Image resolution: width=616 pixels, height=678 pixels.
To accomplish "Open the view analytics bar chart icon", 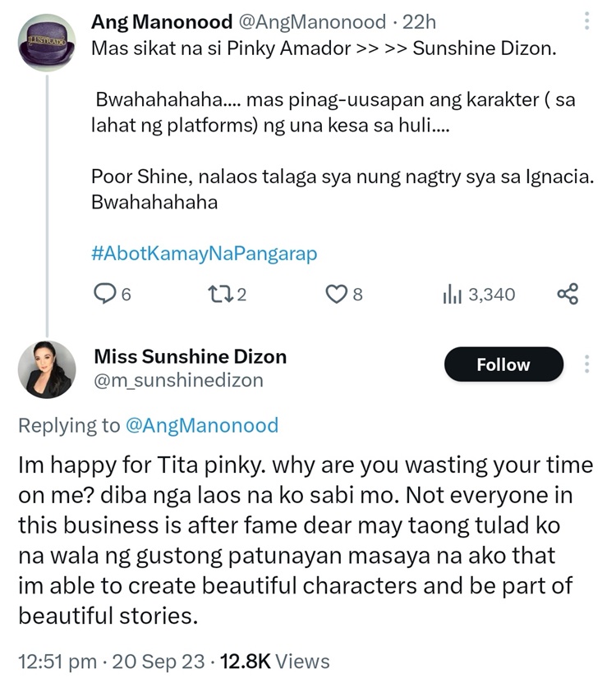I will pyautogui.click(x=453, y=294).
